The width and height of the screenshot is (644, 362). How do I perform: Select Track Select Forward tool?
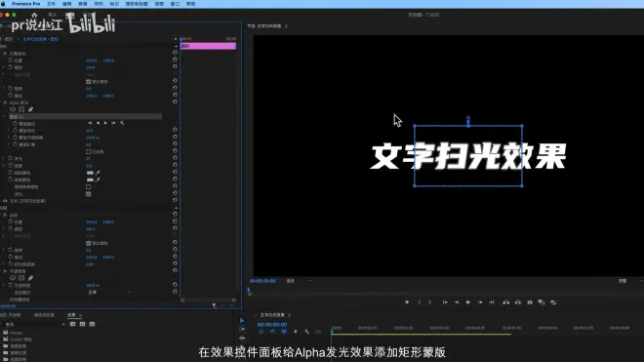point(242,329)
